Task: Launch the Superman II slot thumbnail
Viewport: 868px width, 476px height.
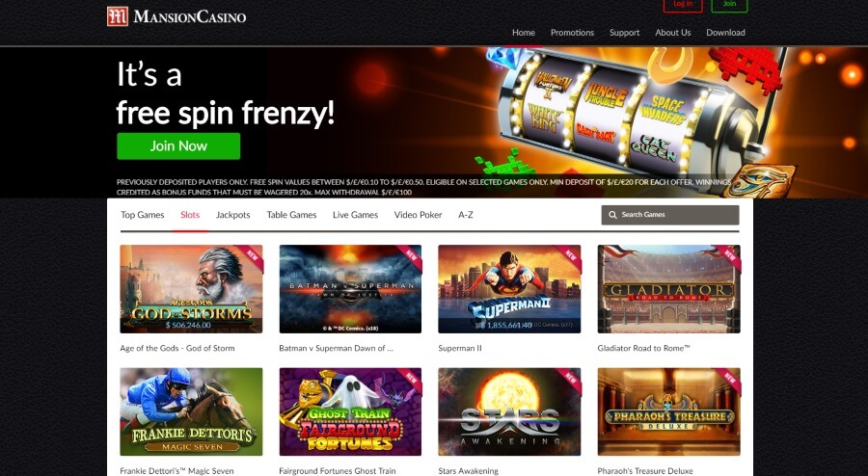Action: tap(509, 289)
